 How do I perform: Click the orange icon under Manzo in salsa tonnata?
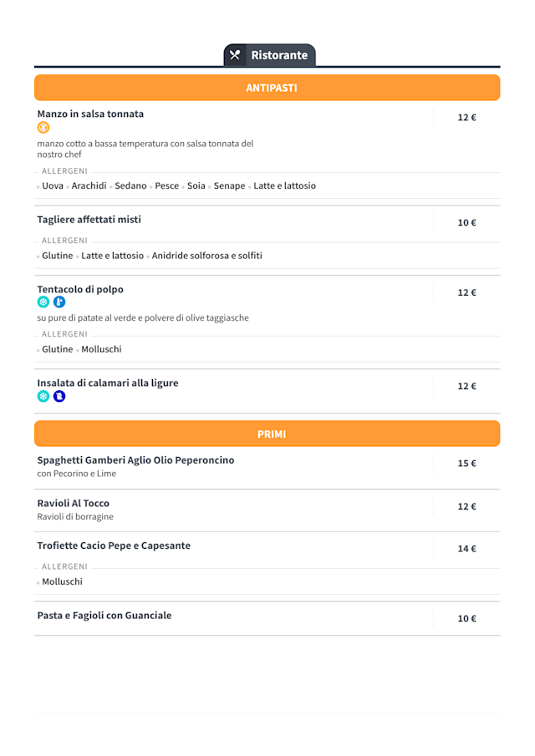tap(43, 128)
